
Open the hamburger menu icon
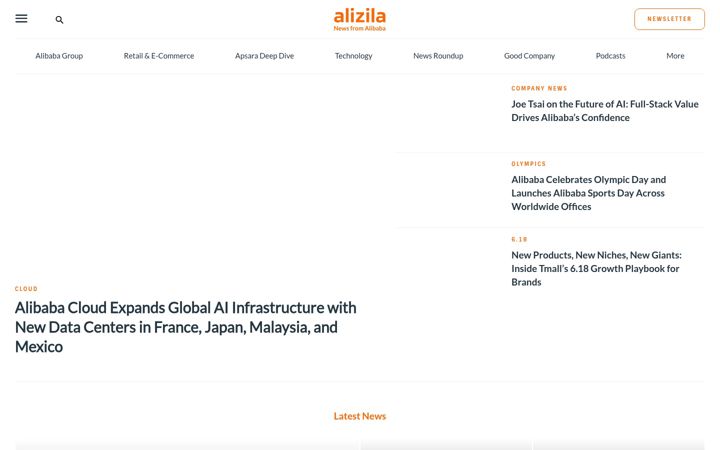[21, 18]
